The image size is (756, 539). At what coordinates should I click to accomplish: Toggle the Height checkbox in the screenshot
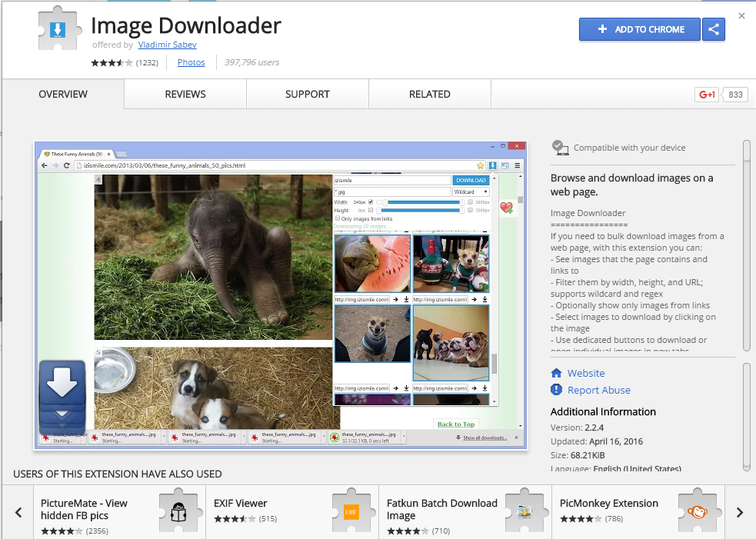coord(370,210)
